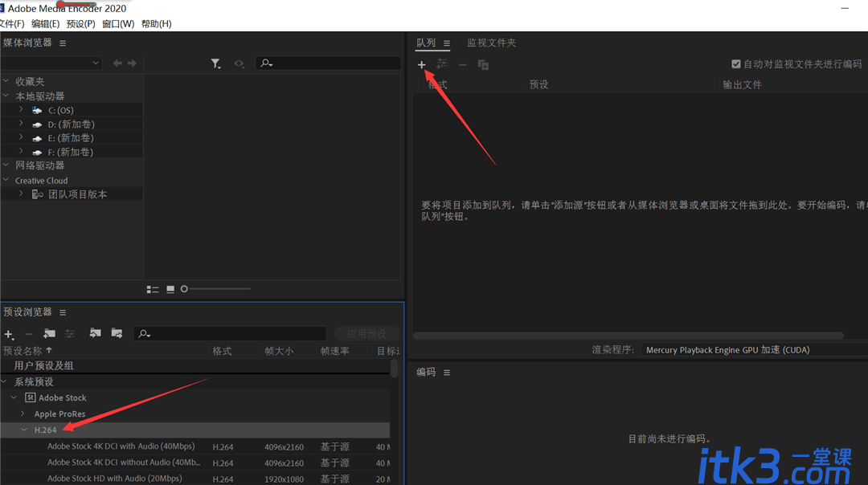Screen dimensions: 868x485
Task: Click the Import presets icon
Action: pos(95,333)
